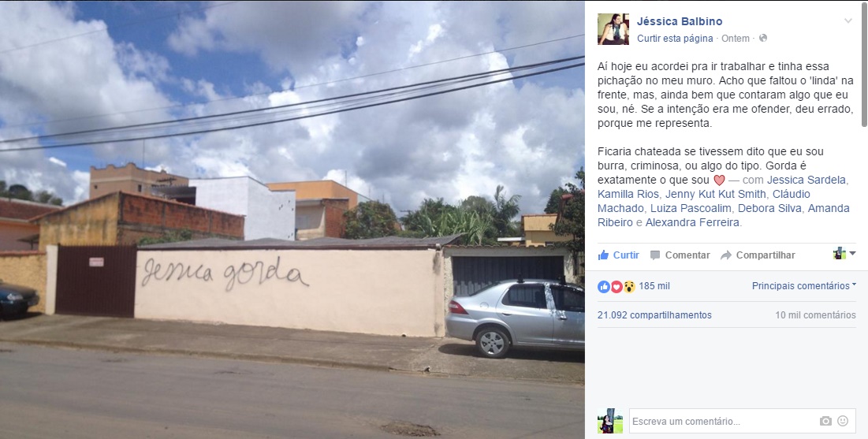Open Jéssica Balbino page name link
This screenshot has height=439, width=868.
click(x=680, y=21)
